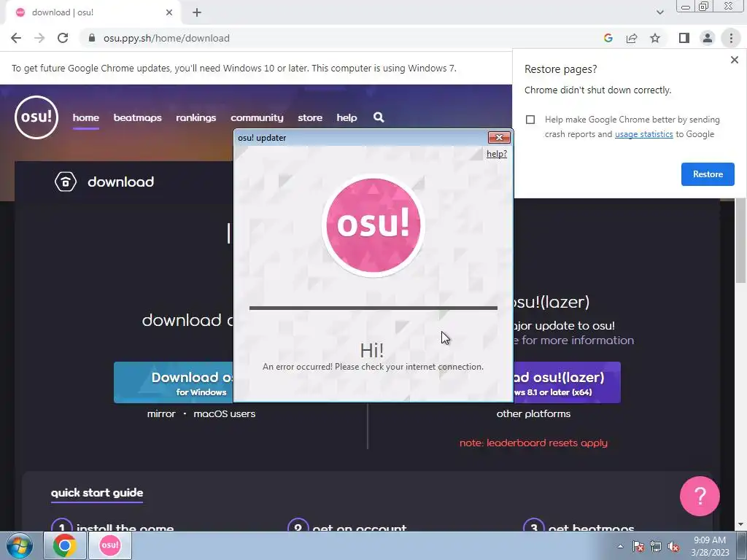This screenshot has width=747, height=560.
Task: Click the padlock site info icon
Action: 92,38
